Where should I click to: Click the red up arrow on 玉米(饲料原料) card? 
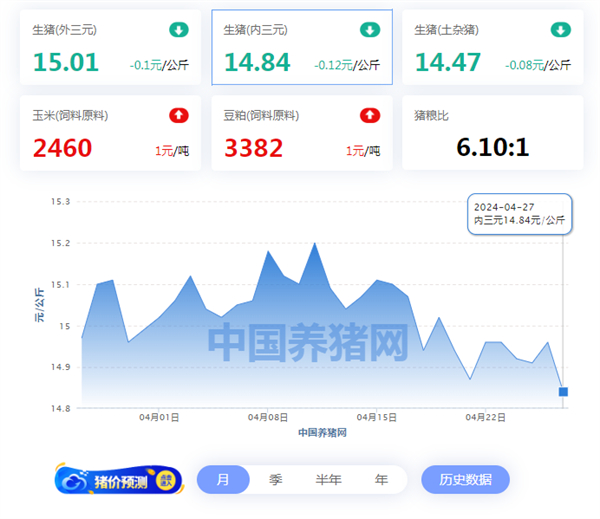point(179,115)
